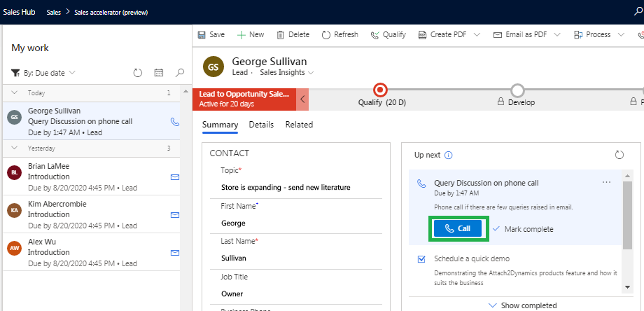Click the GS avatar in My work list
This screenshot has width=644, height=311.
point(15,118)
